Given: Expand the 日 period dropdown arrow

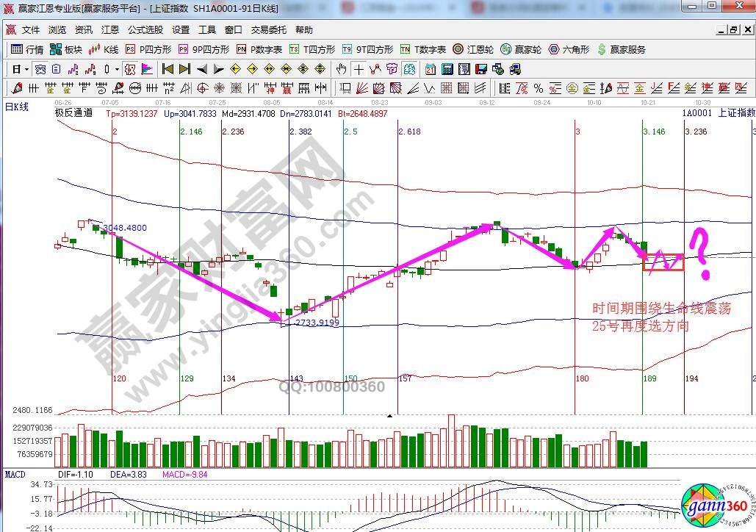Looking at the screenshot, I should pos(27,69).
